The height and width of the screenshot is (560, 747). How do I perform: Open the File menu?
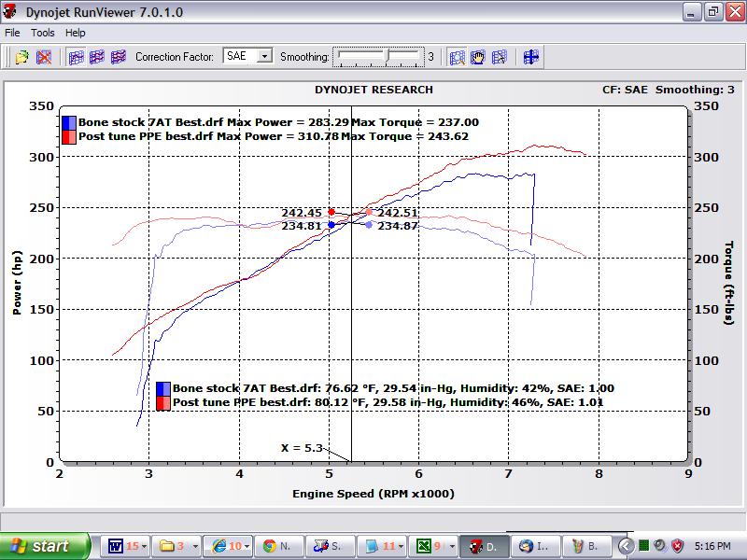[12, 33]
